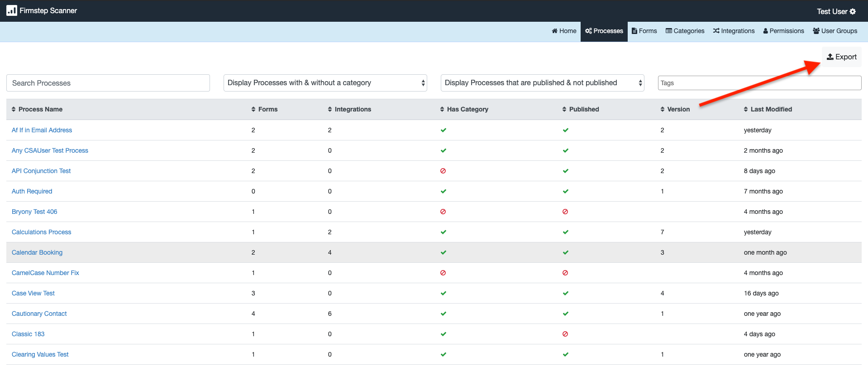The height and width of the screenshot is (372, 868).
Task: Open the category filter dropdown
Action: coord(325,83)
